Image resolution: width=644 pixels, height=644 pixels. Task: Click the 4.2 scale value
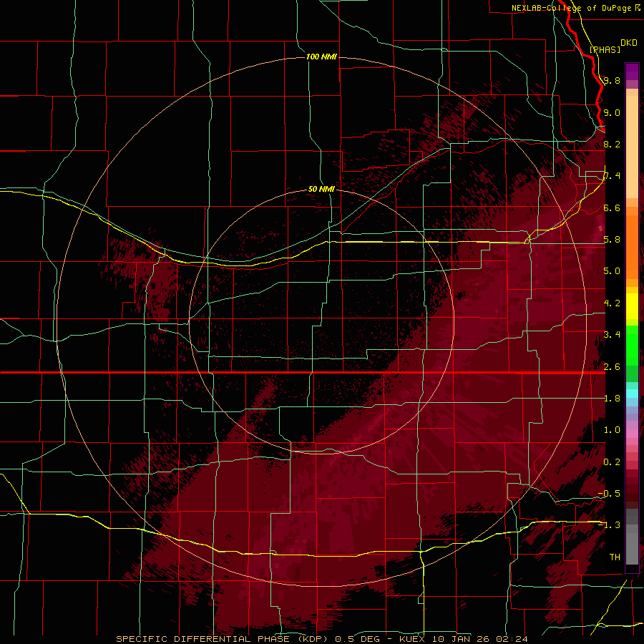pos(612,303)
